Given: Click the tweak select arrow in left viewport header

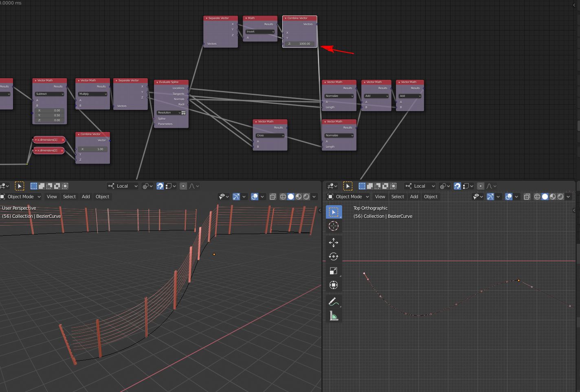Looking at the screenshot, I should click(x=19, y=186).
